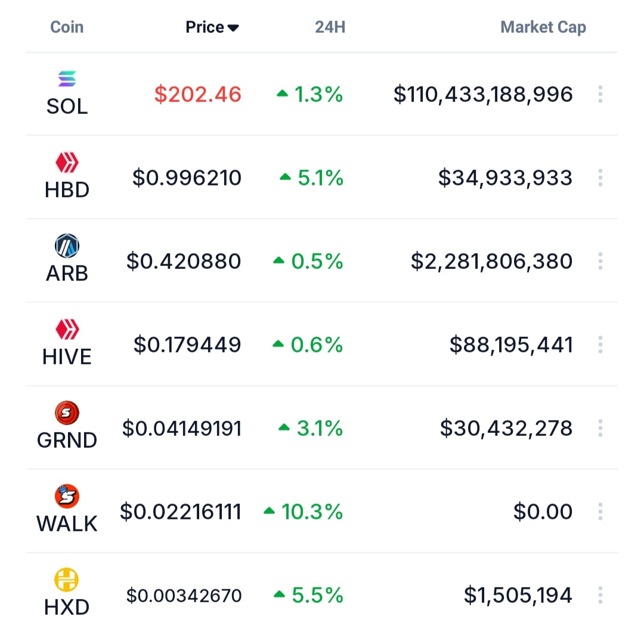
Task: Open the yellow HXD coin icon
Action: (67, 580)
